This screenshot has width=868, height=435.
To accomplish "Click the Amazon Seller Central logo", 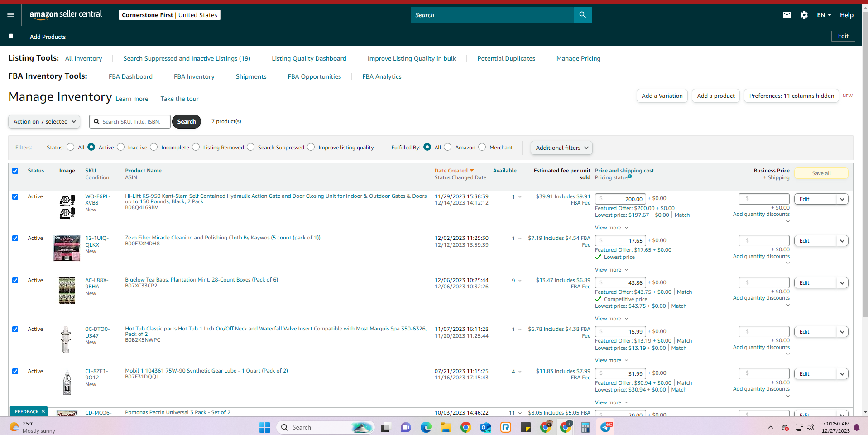I will coord(66,15).
